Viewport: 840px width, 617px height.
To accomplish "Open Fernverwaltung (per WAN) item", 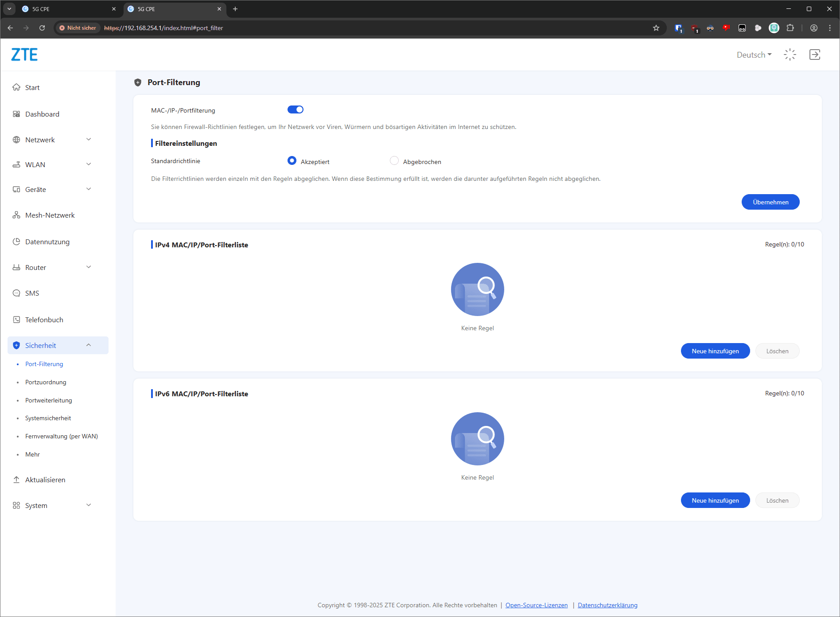I will [62, 436].
